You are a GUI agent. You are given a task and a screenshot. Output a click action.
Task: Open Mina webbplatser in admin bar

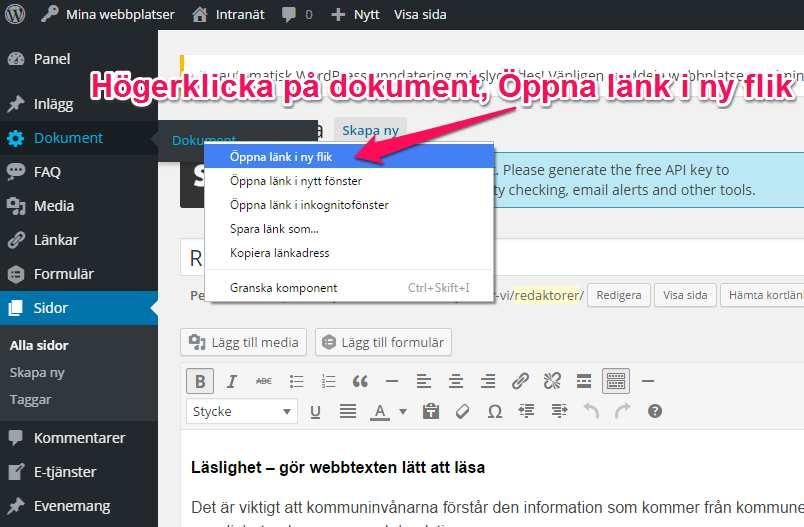pyautogui.click(x=108, y=14)
